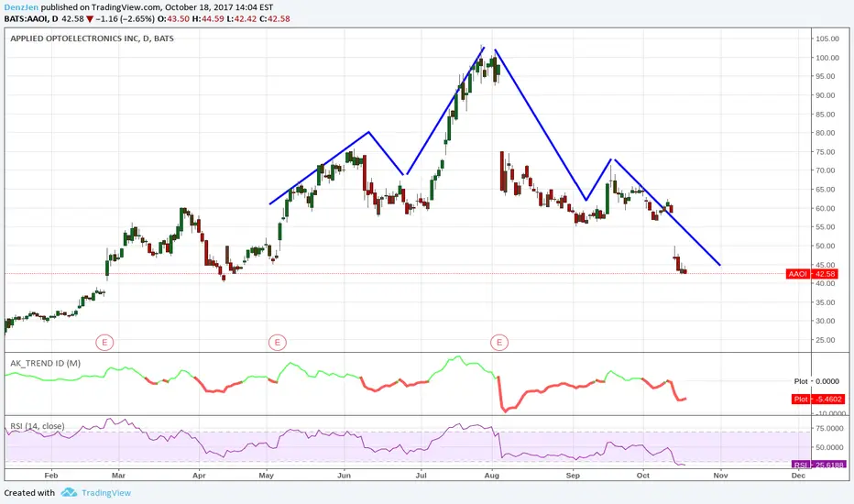854x504 pixels.
Task: Click the 60.00 price axis label
Action: click(827, 208)
